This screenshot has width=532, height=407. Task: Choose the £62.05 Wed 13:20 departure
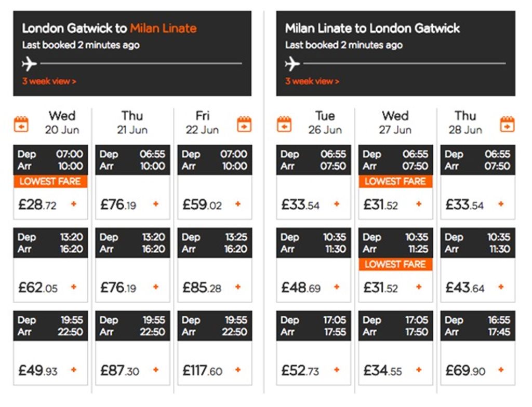coord(50,265)
